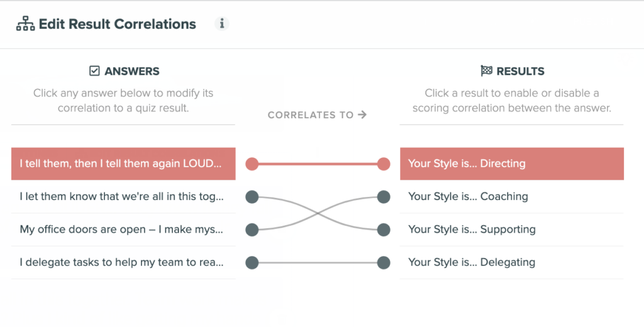Toggle correlation to 'Your Style is... Coaching'
This screenshot has width=644, height=327.
tap(512, 197)
